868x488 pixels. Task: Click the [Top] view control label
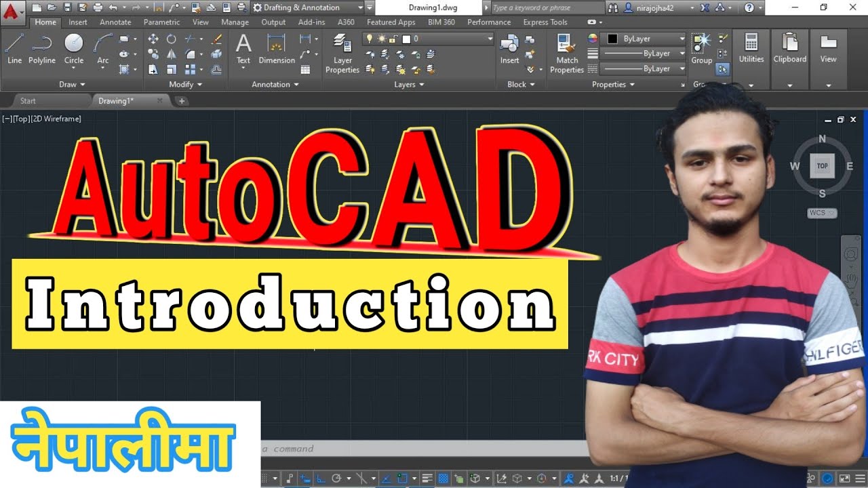[x=21, y=119]
